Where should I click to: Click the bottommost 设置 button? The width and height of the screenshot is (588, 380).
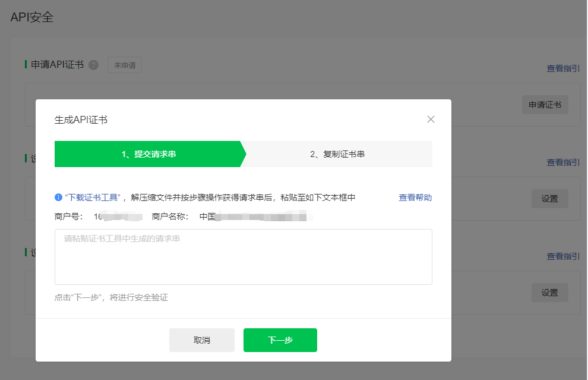(x=549, y=293)
